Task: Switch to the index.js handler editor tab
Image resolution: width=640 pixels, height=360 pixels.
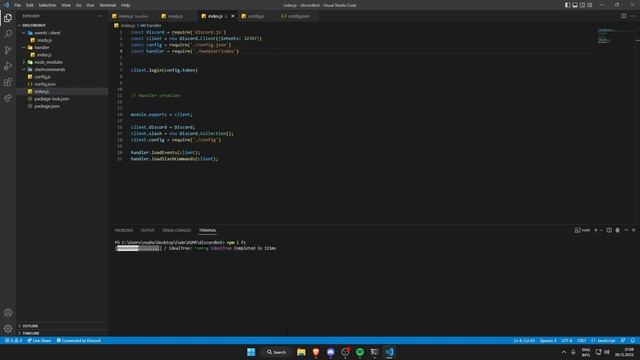Action: (133, 16)
